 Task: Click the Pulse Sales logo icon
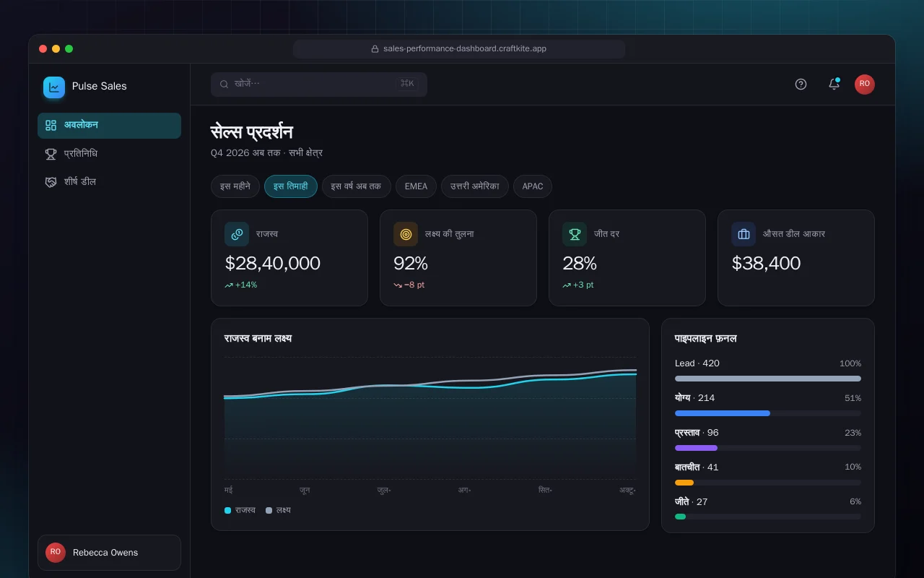[54, 87]
